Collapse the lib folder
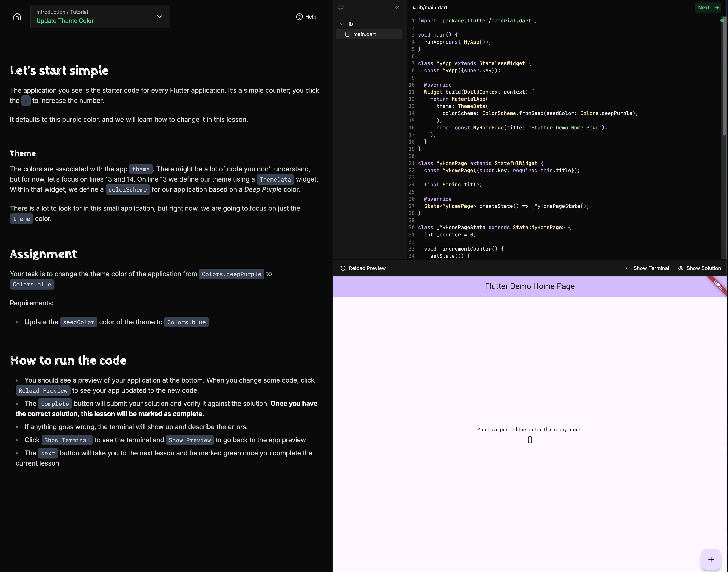Screen dimensions: 728x572 click(342, 24)
